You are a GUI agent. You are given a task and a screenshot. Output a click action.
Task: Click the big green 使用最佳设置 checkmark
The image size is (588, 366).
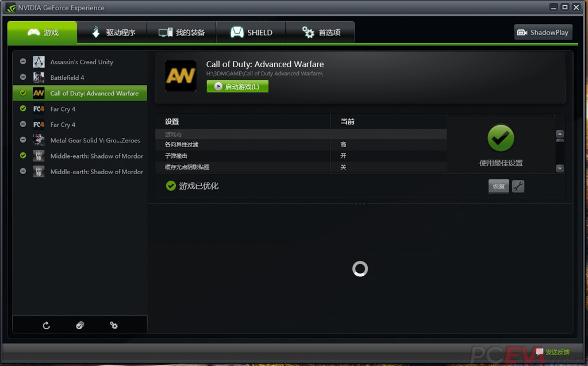click(501, 138)
